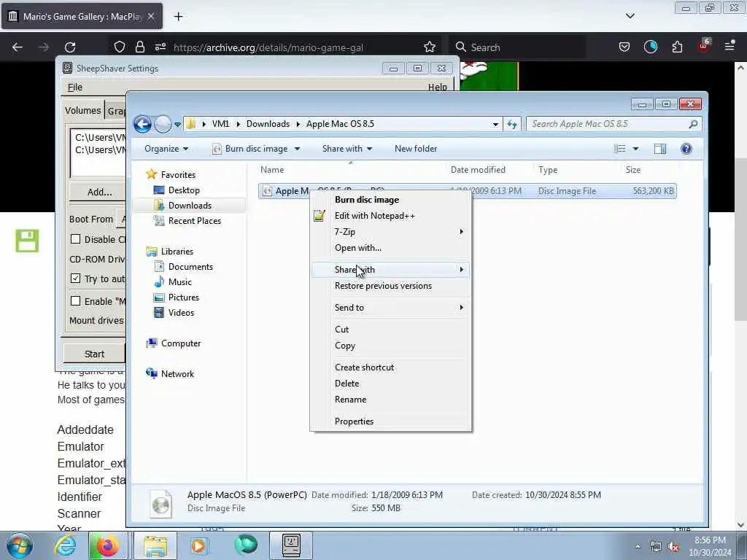This screenshot has height=560, width=747.
Task: Toggle Enable "M checkbox in SheepShaver
Action: pyautogui.click(x=75, y=301)
